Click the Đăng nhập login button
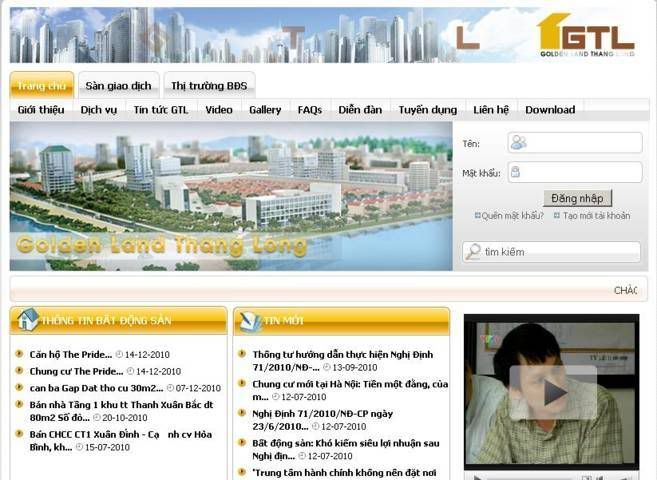This screenshot has height=480, width=657. point(577,198)
